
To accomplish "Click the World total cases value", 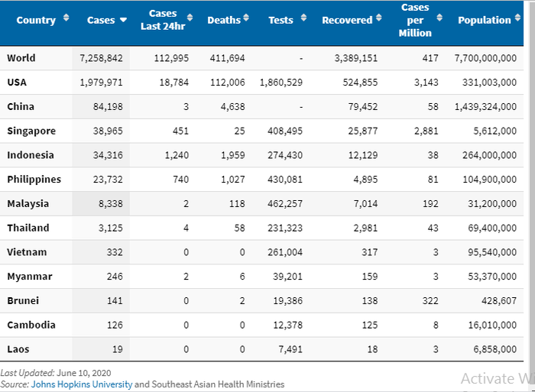I will pos(101,58).
